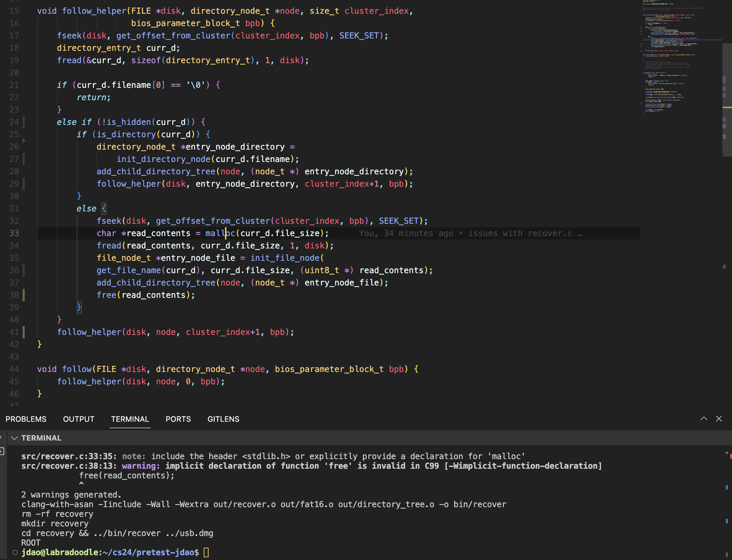Click the green git change bar at line 38
Viewport: 732px width, 560px height.
[x=24, y=295]
